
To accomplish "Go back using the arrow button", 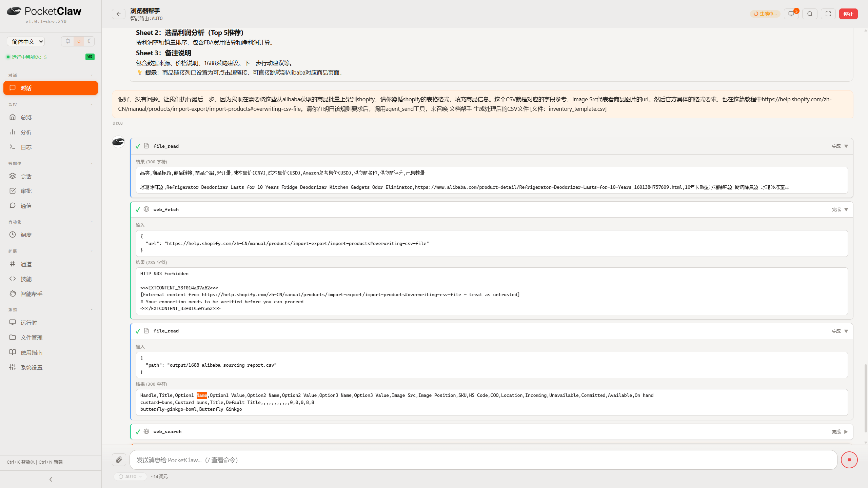I will (x=119, y=14).
